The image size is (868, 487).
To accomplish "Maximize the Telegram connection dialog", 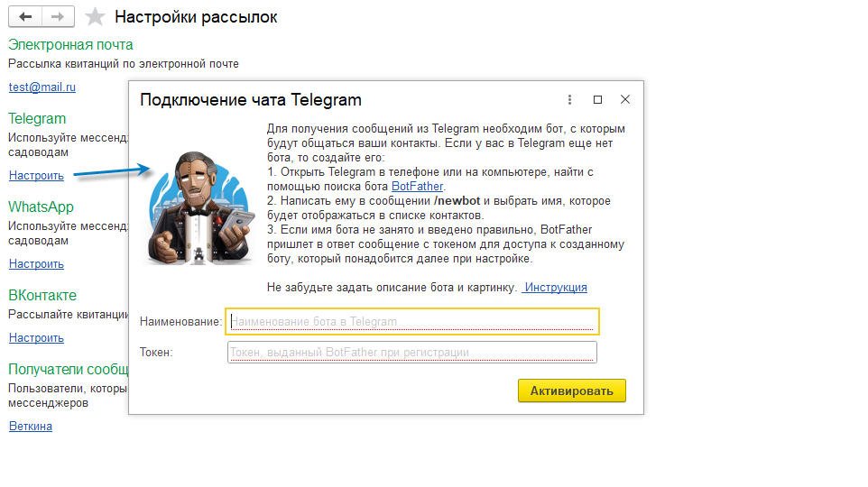I will coord(597,100).
